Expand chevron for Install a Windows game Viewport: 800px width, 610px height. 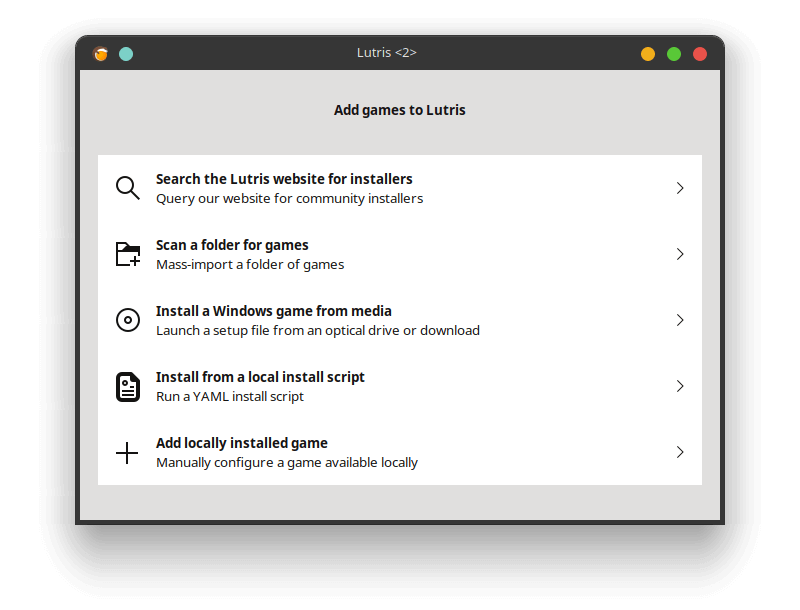680,320
